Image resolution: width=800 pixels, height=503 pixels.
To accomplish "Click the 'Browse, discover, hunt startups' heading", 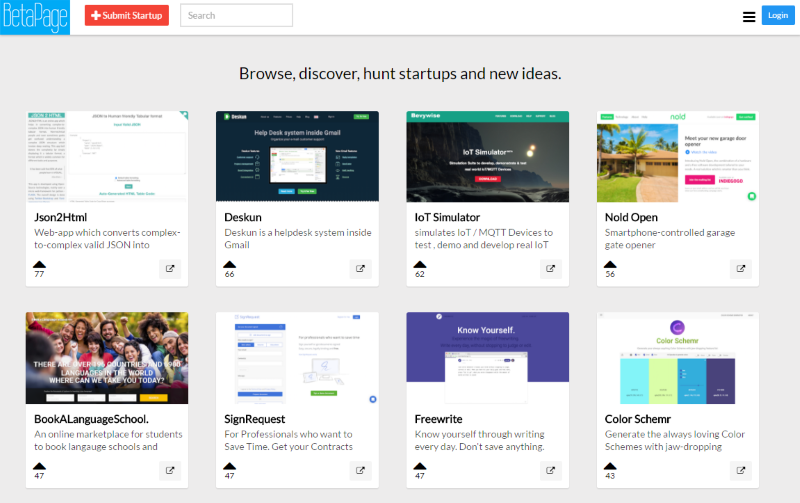I will 400,74.
